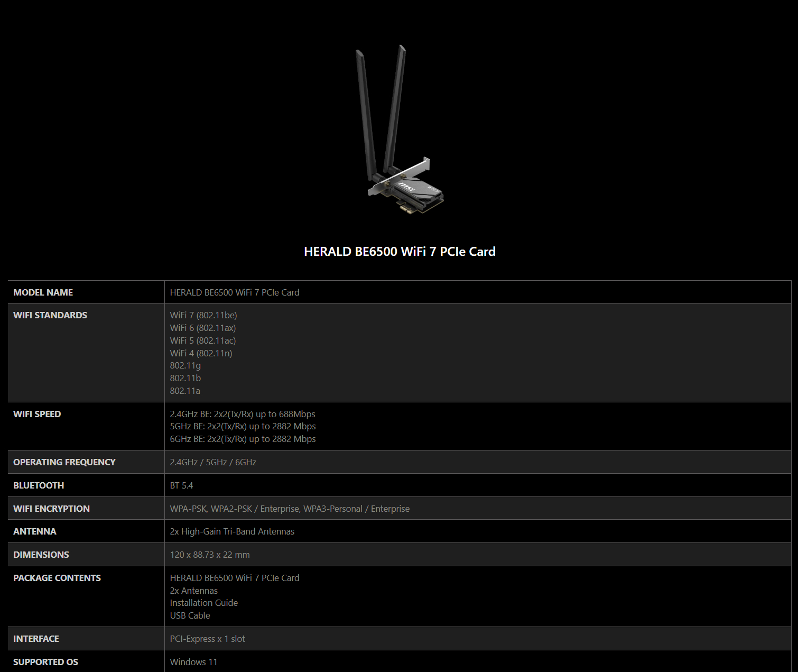Select the 6GHz BE 2882 Mbps speed line
This screenshot has height=672, width=798.
pos(243,439)
